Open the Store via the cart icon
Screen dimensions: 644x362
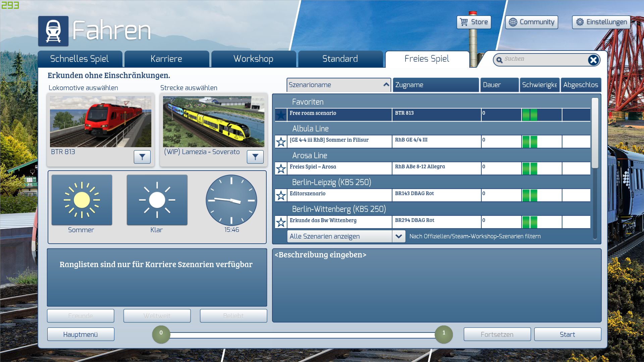click(464, 22)
